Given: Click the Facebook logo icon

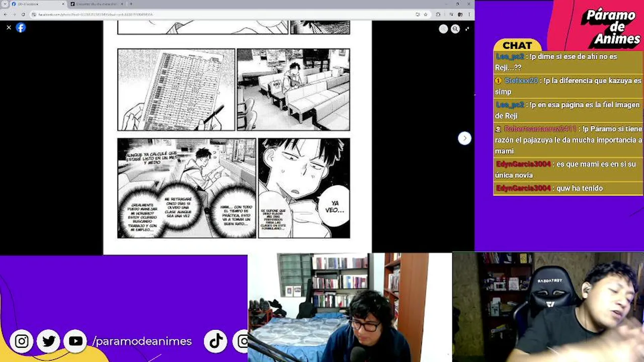Looking at the screenshot, I should coord(21,28).
